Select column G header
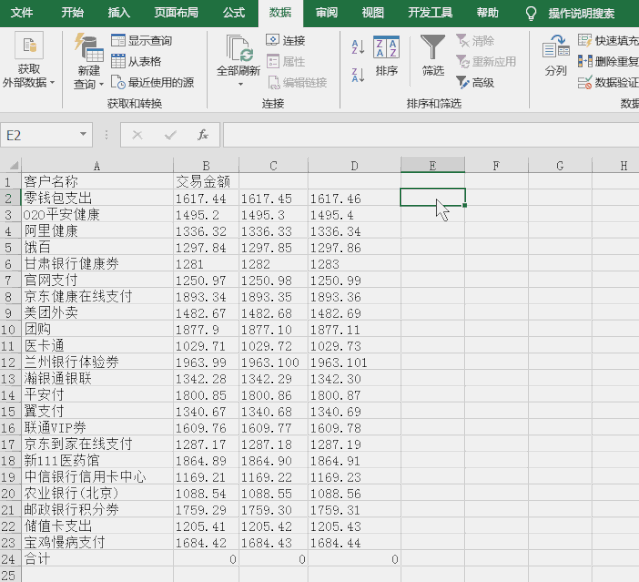 coord(560,165)
